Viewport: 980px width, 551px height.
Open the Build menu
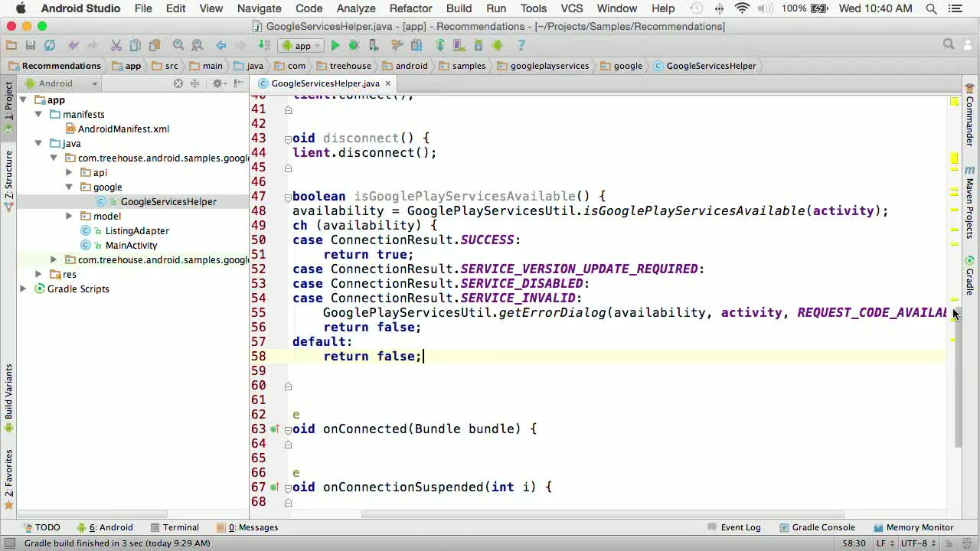point(459,8)
